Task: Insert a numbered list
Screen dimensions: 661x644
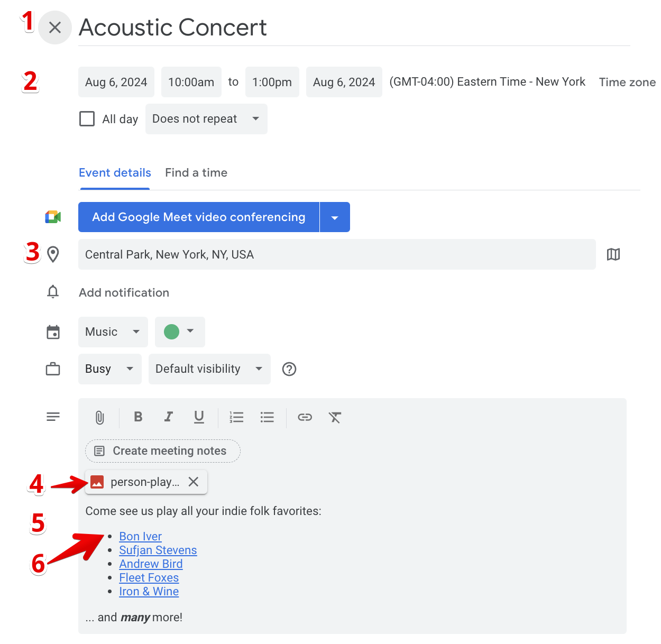Action: [x=236, y=418]
